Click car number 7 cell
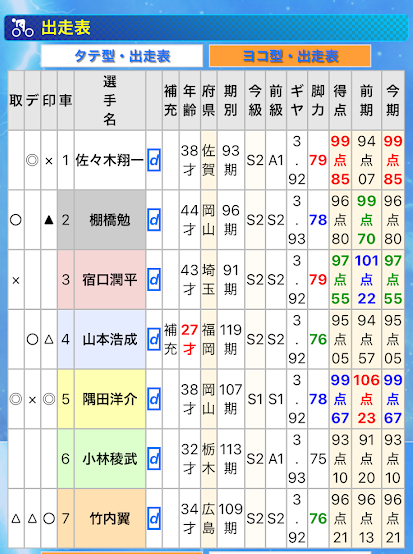 [65, 519]
